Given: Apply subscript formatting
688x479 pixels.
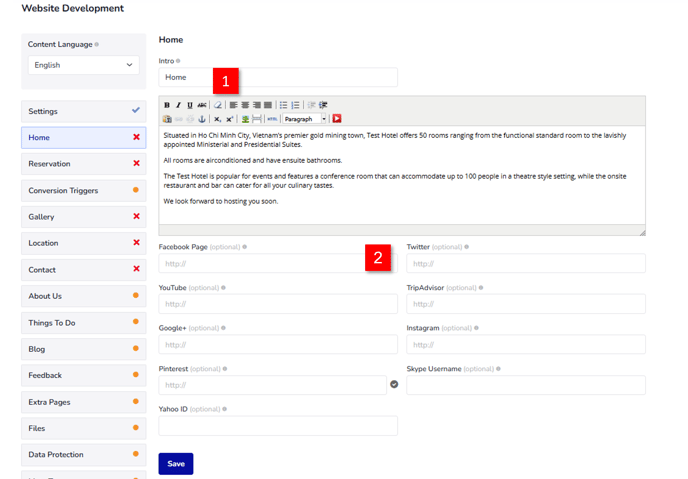Looking at the screenshot, I should (217, 119).
